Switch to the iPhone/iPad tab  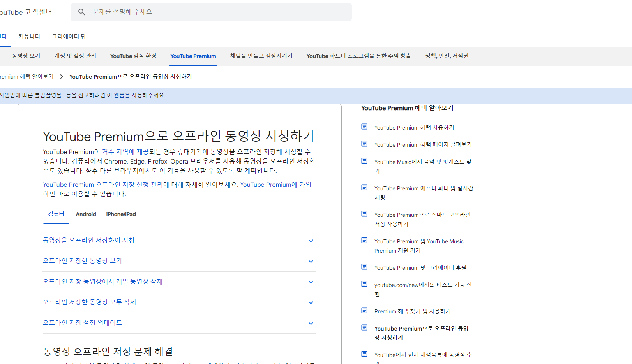click(121, 214)
